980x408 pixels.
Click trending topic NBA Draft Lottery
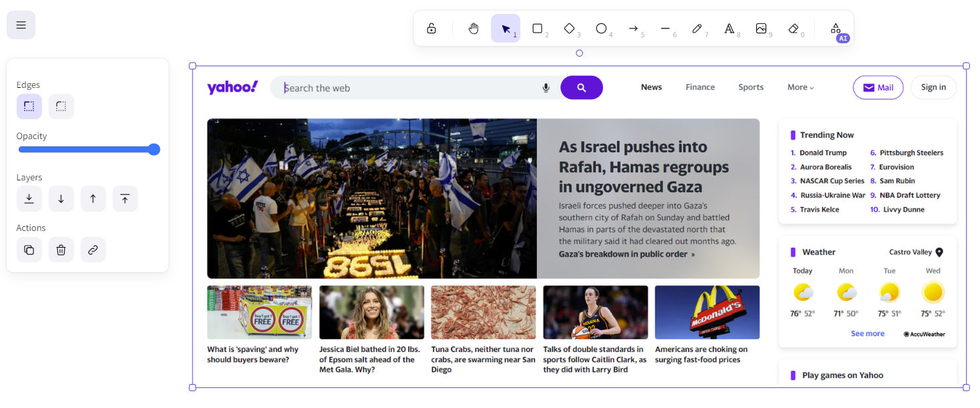pos(910,196)
